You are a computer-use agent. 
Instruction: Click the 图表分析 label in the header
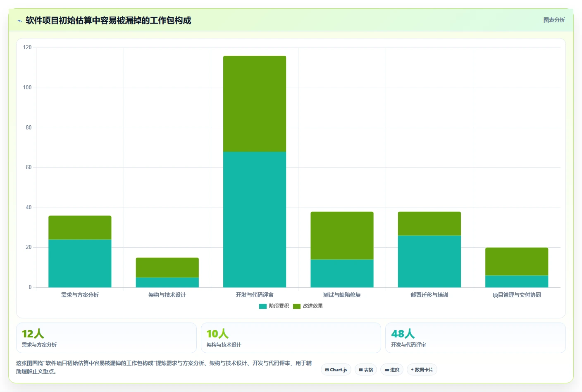554,20
